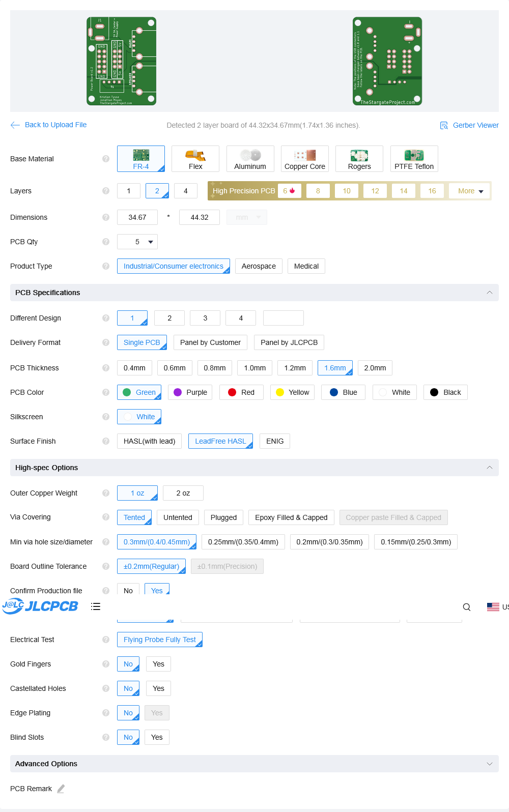Click help icon beside PCB Color

(106, 392)
